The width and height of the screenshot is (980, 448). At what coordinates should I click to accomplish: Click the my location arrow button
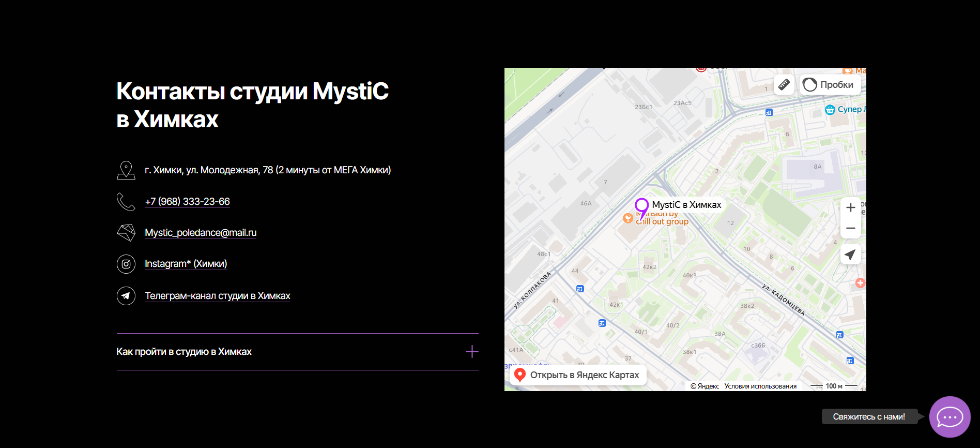point(850,255)
